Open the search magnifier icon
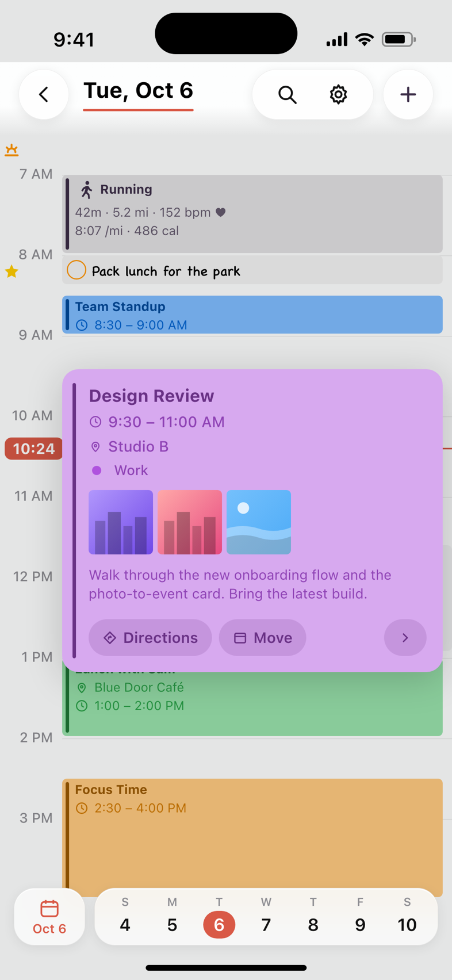 [x=287, y=94]
